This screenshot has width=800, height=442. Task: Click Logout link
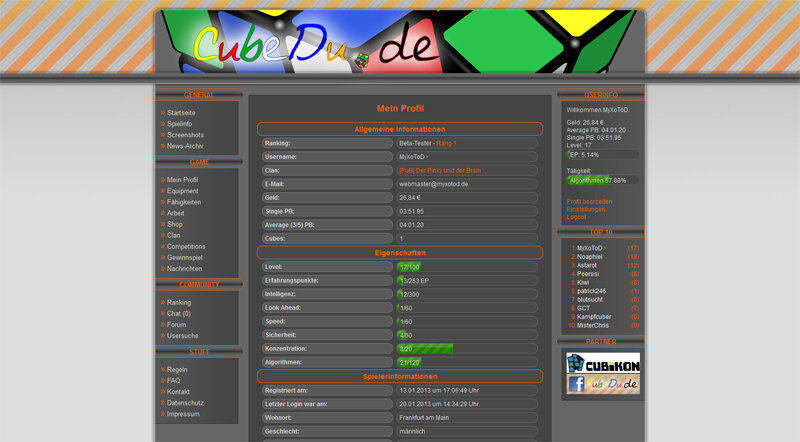click(x=577, y=217)
